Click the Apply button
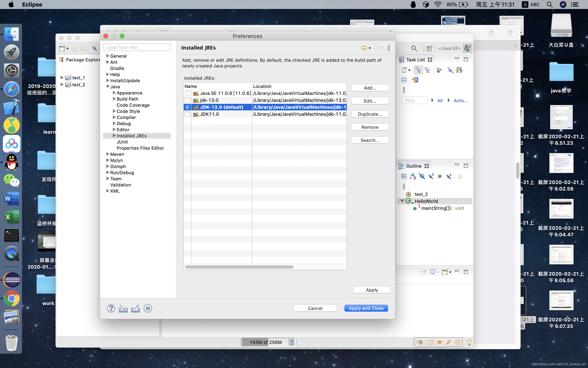 tap(372, 290)
